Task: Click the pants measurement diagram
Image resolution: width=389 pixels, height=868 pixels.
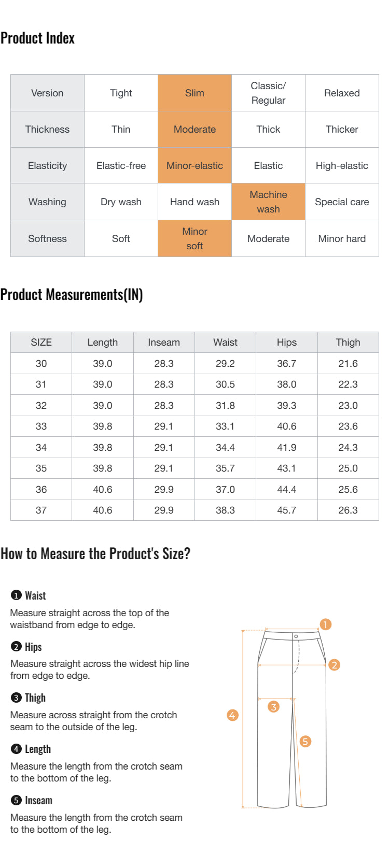Action: pos(292,719)
